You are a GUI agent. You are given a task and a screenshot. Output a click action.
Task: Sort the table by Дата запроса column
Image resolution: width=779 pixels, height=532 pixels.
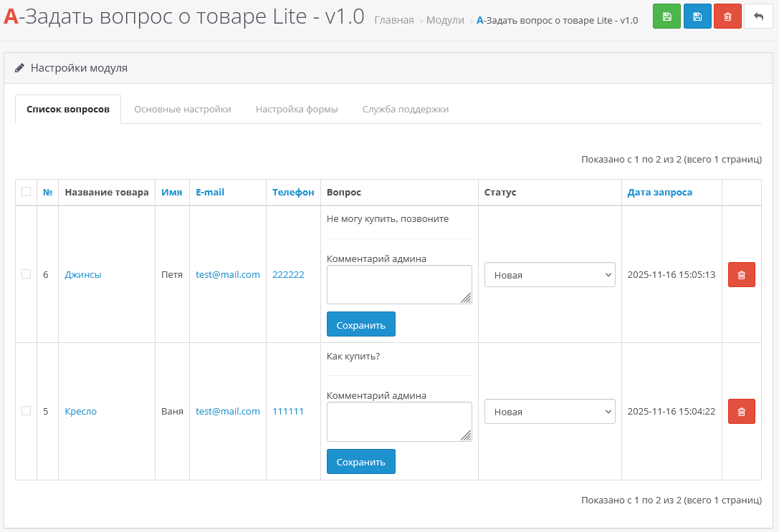pyautogui.click(x=659, y=192)
